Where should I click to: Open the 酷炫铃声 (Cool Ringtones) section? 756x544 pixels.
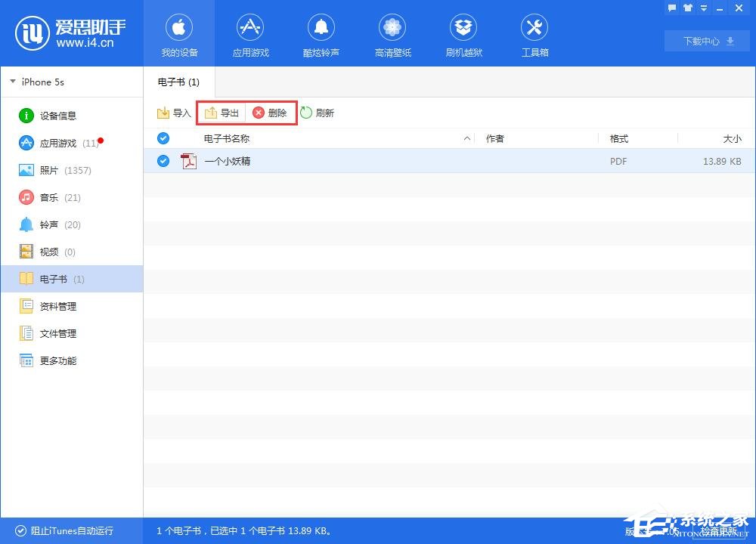coord(321,34)
